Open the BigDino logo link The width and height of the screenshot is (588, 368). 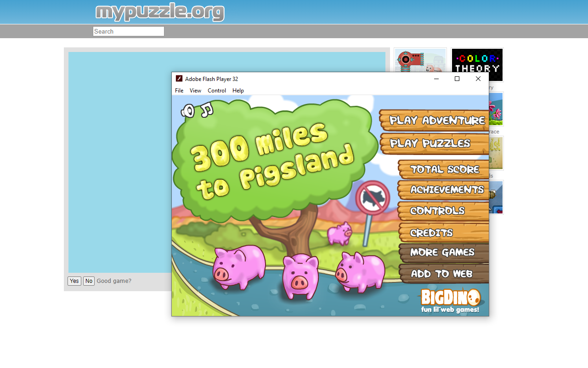click(x=450, y=301)
